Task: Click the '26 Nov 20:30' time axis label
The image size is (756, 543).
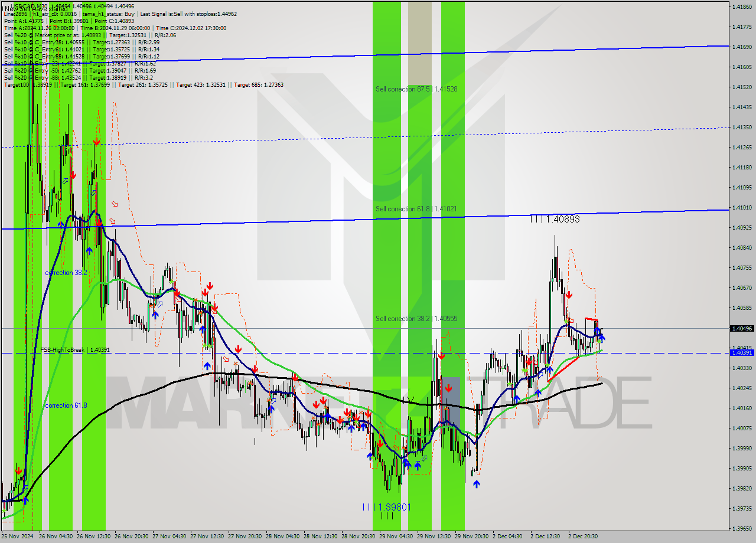Action: tap(132, 537)
